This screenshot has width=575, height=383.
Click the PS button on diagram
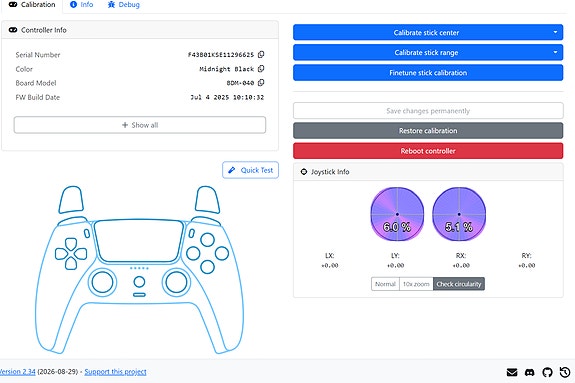139,282
